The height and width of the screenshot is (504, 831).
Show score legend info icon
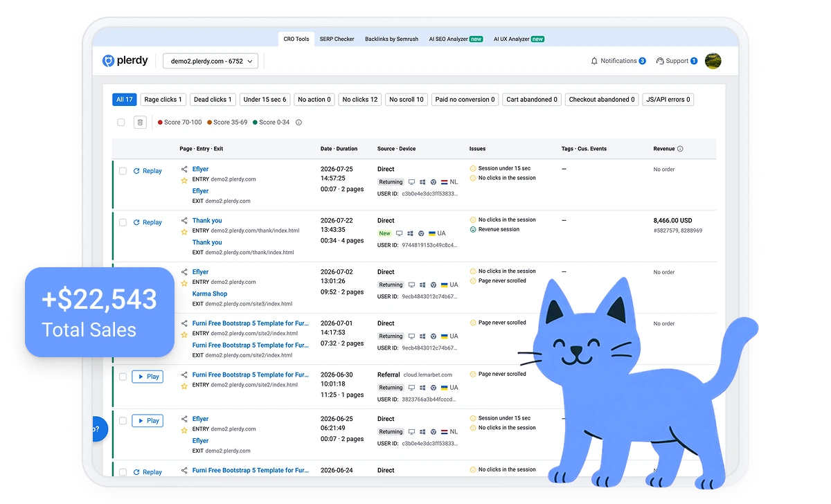pyautogui.click(x=298, y=122)
